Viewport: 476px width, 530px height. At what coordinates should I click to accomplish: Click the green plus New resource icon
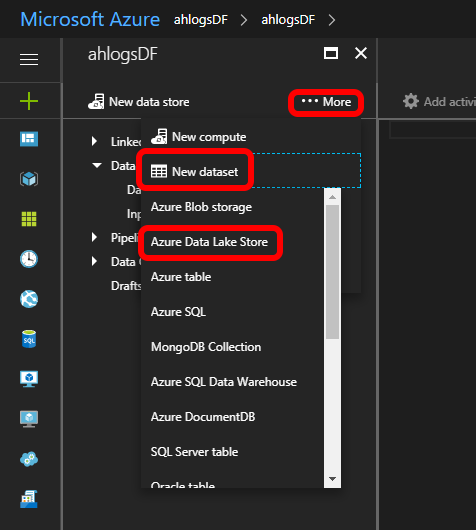pos(29,101)
